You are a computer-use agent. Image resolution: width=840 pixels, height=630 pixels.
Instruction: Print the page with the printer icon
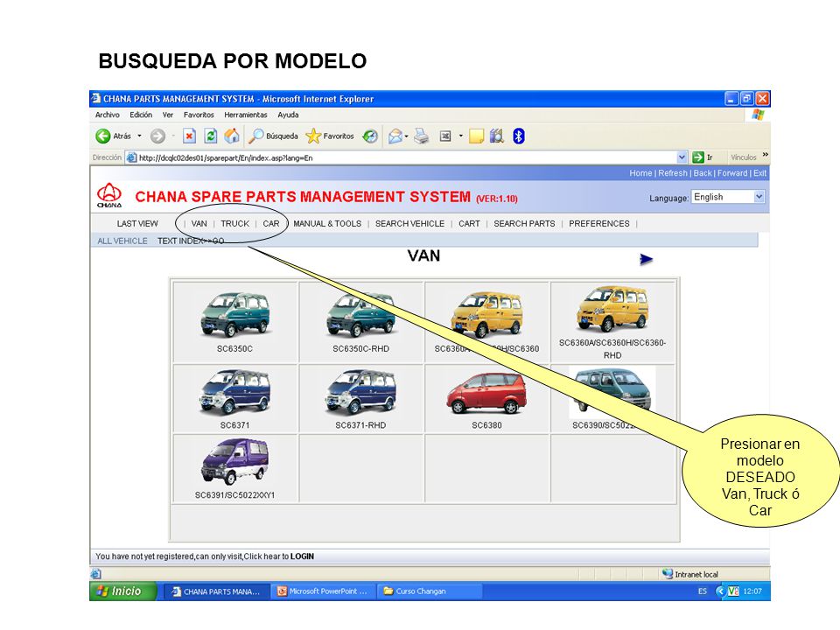(x=422, y=136)
